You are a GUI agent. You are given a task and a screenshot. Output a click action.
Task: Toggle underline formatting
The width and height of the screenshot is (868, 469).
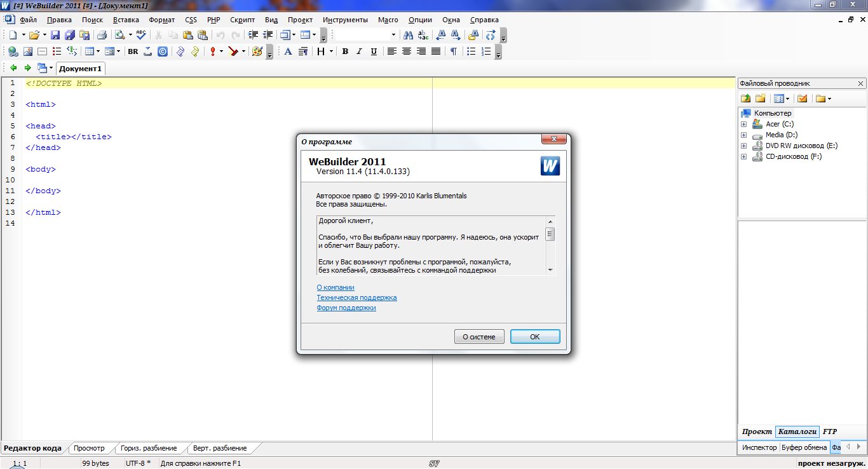click(374, 51)
